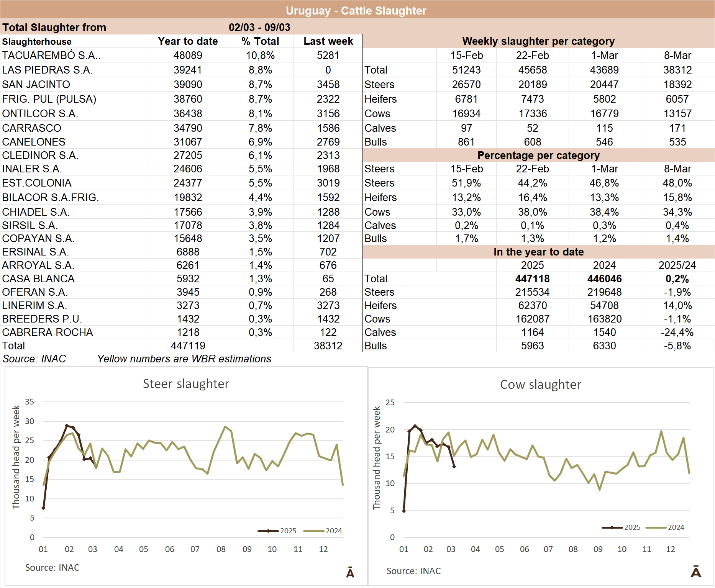Image resolution: width=715 pixels, height=588 pixels.
Task: Click the 2025 year-to-date total value 447118
Action: click(532, 279)
